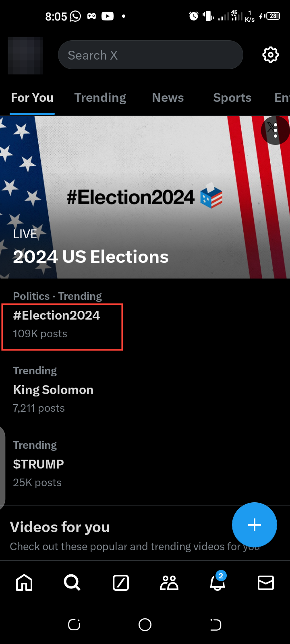Tap the blue compose post button
Image resolution: width=290 pixels, height=644 pixels.
(x=254, y=525)
